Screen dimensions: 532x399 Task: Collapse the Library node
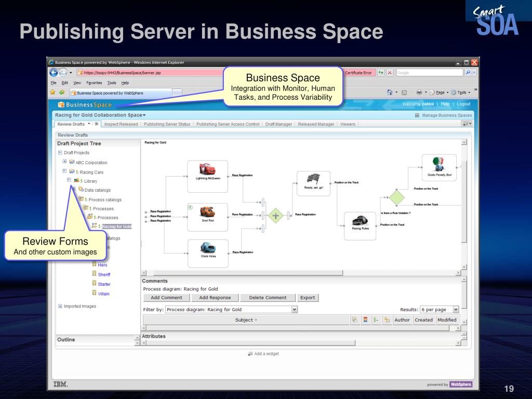(69, 180)
